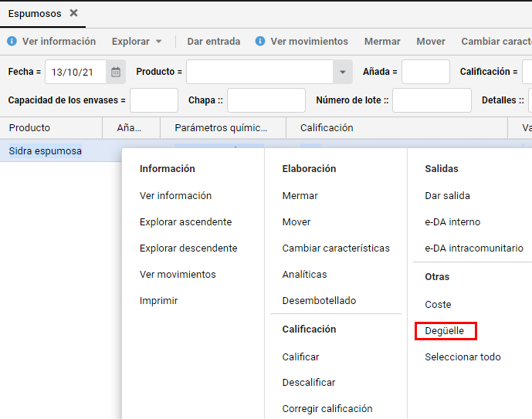The image size is (532, 419).
Task: Click the Ver movimientos info icon
Action: (260, 41)
